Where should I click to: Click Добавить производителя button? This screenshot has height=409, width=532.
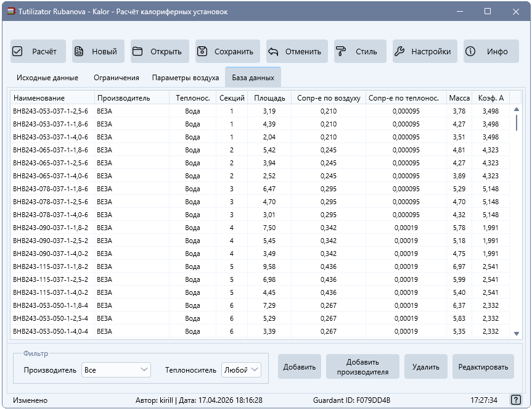362,366
